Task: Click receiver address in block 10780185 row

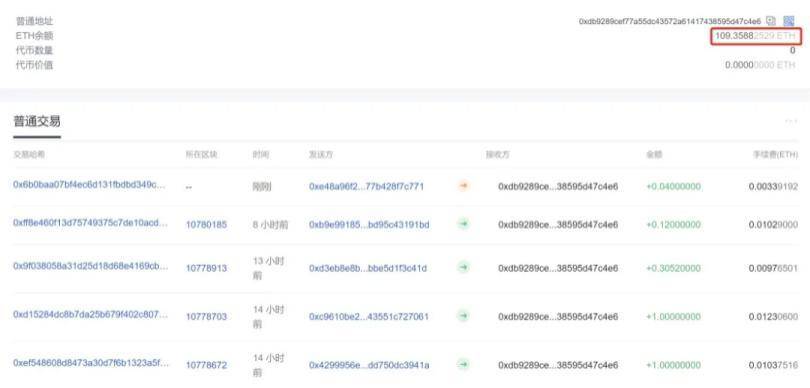Action: pyautogui.click(x=558, y=225)
